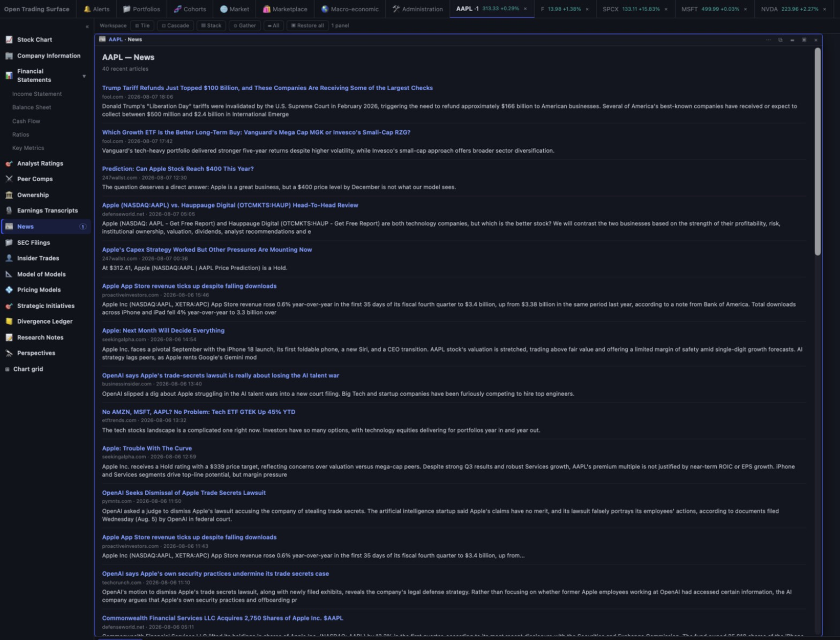The image size is (840, 640).
Task: Select the Financial Statements icon
Action: coord(9,76)
